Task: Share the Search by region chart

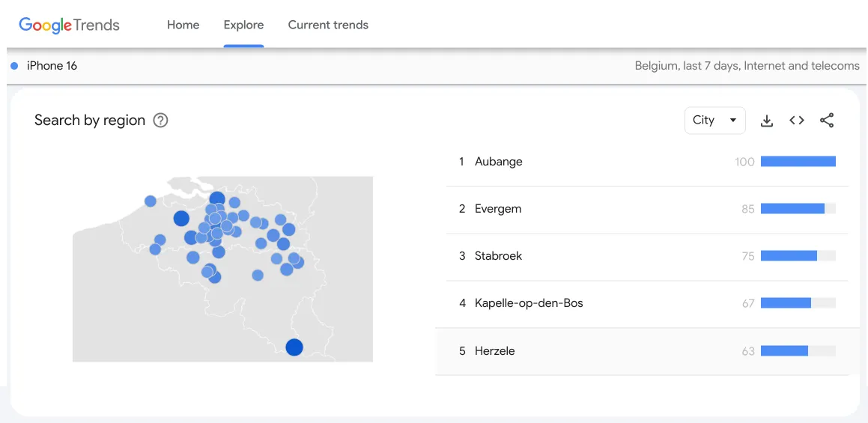Action: coord(827,120)
